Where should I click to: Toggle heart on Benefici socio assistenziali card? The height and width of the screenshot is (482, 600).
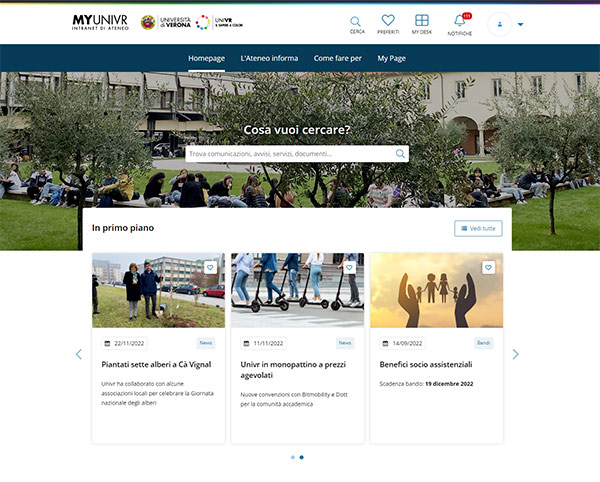click(489, 267)
